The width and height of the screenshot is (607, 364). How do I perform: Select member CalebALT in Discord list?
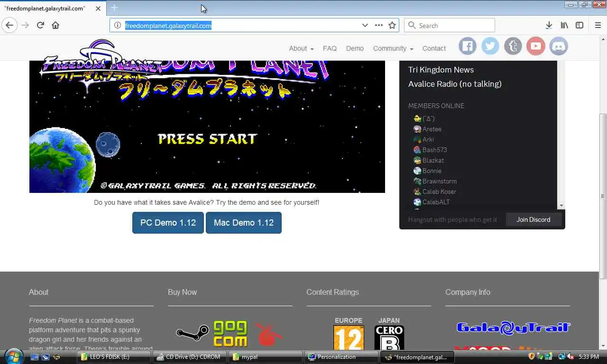click(x=432, y=202)
